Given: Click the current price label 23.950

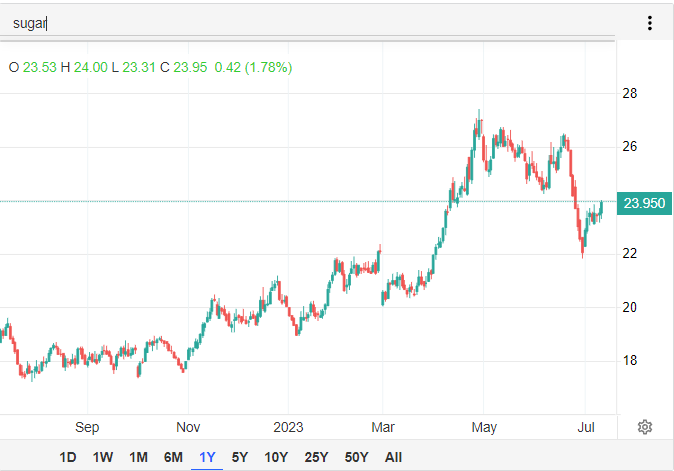Looking at the screenshot, I should coord(644,202).
